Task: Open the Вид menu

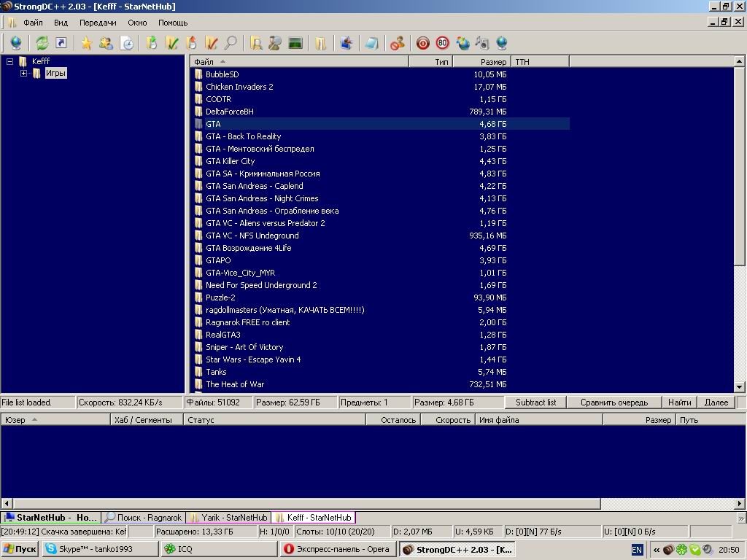Action: 61,23
